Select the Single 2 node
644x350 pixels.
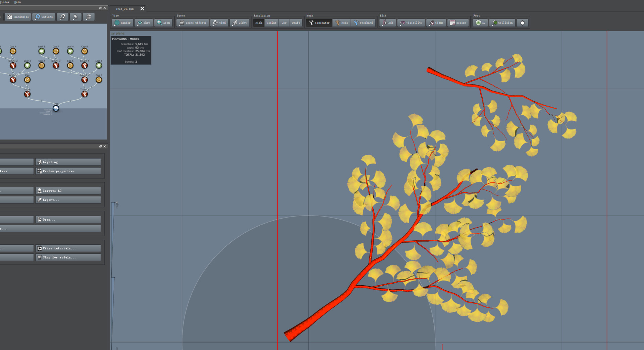point(13,65)
